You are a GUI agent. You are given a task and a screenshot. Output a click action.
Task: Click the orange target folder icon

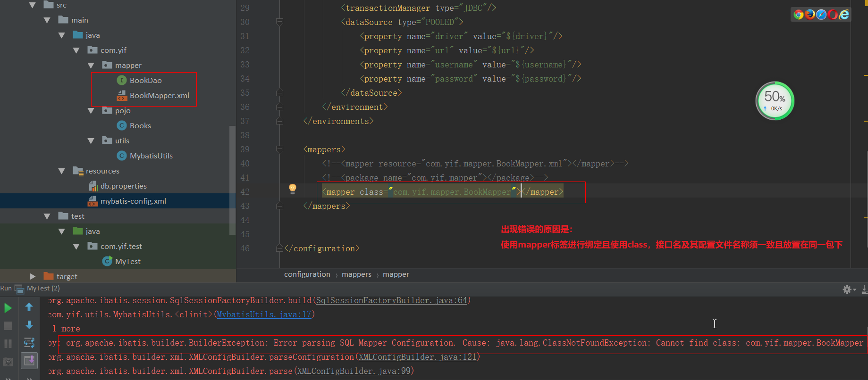click(x=49, y=276)
